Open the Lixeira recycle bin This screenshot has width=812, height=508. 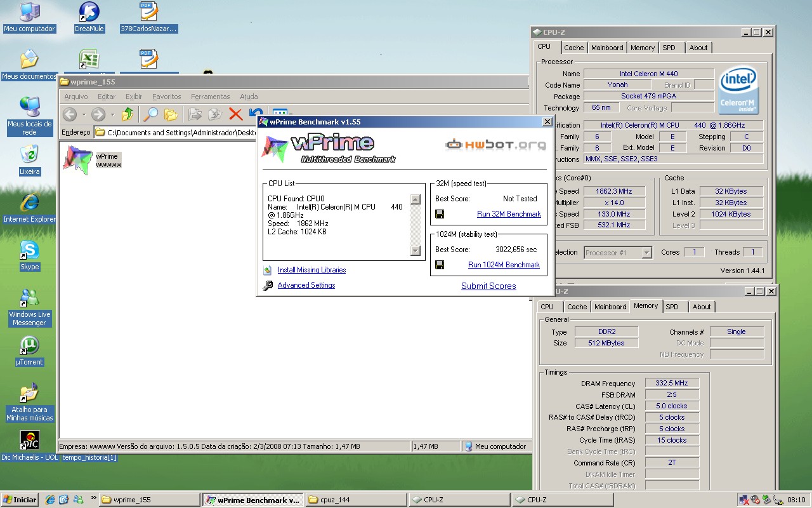coord(29,160)
